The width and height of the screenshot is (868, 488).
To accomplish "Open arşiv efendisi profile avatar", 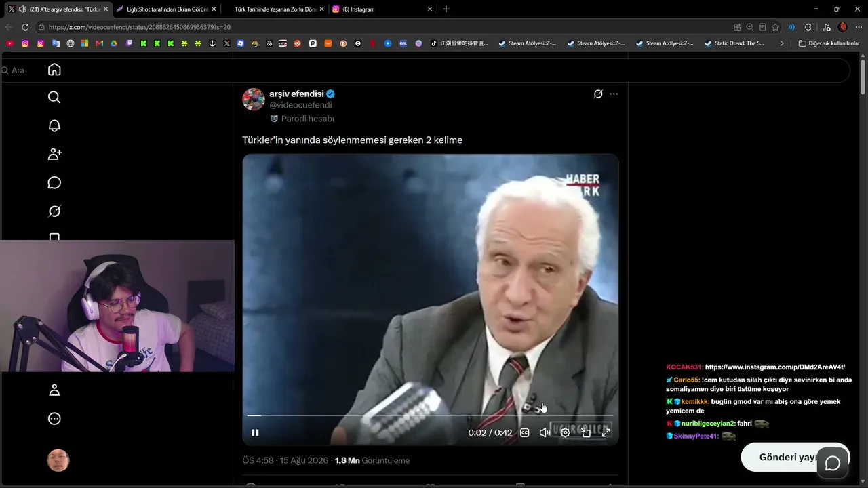I will 254,99.
